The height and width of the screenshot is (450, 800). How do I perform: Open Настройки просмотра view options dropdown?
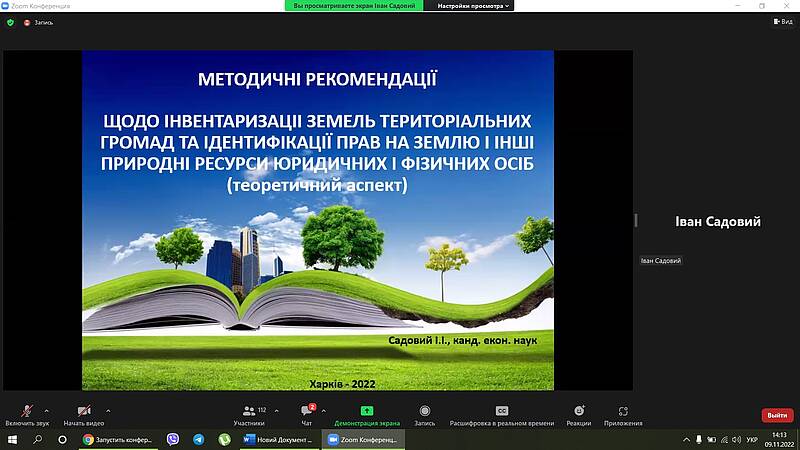[x=473, y=6]
